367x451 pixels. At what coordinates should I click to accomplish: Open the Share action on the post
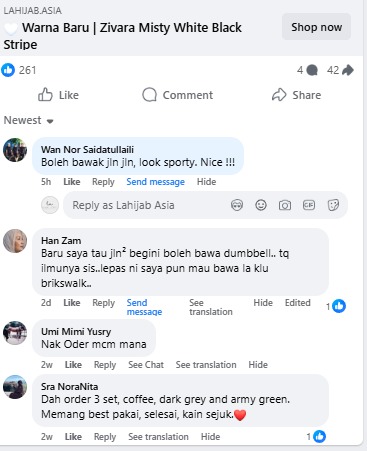coord(296,95)
